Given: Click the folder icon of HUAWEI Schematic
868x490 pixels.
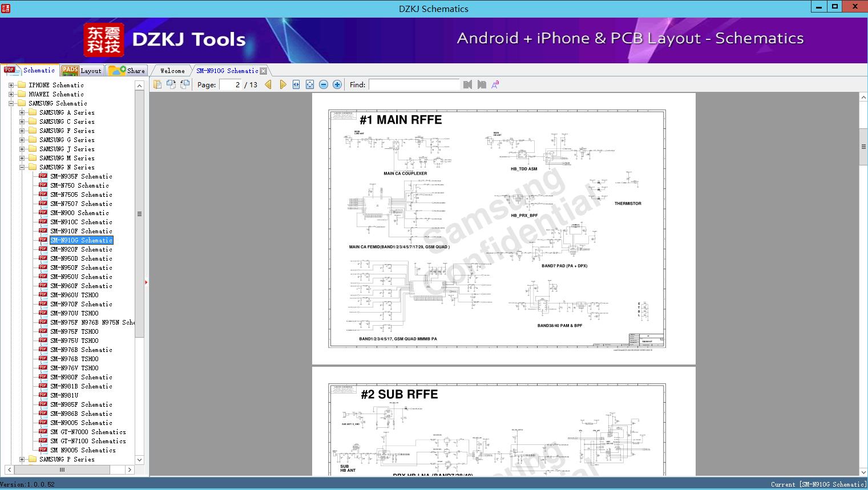Looking at the screenshot, I should pyautogui.click(x=22, y=94).
